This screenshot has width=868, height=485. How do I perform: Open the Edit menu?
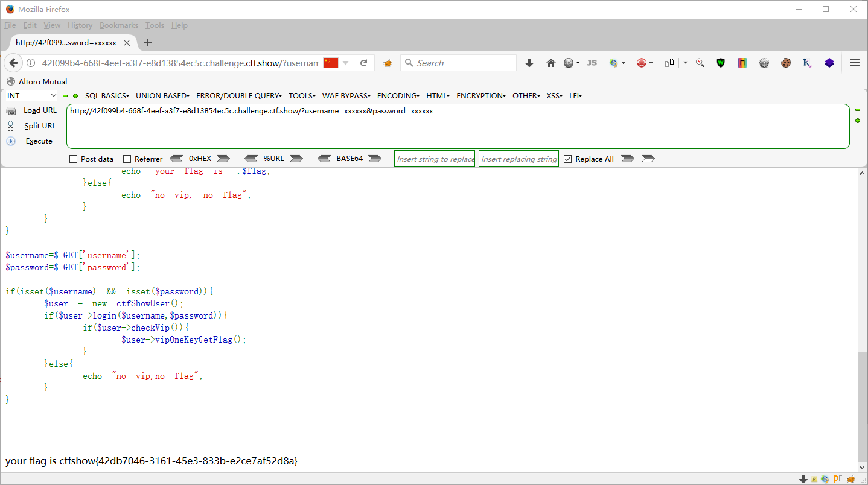click(30, 25)
